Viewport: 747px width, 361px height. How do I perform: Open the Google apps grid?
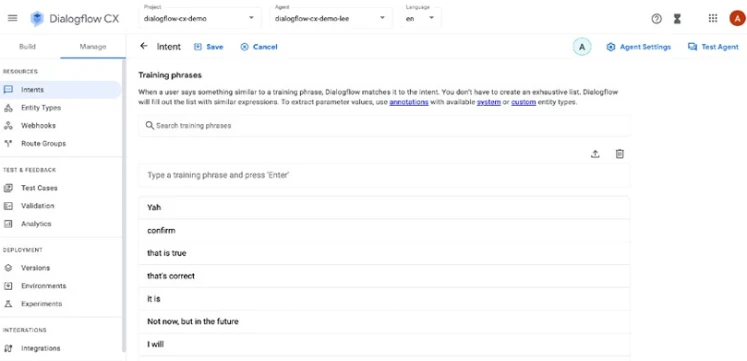point(713,19)
